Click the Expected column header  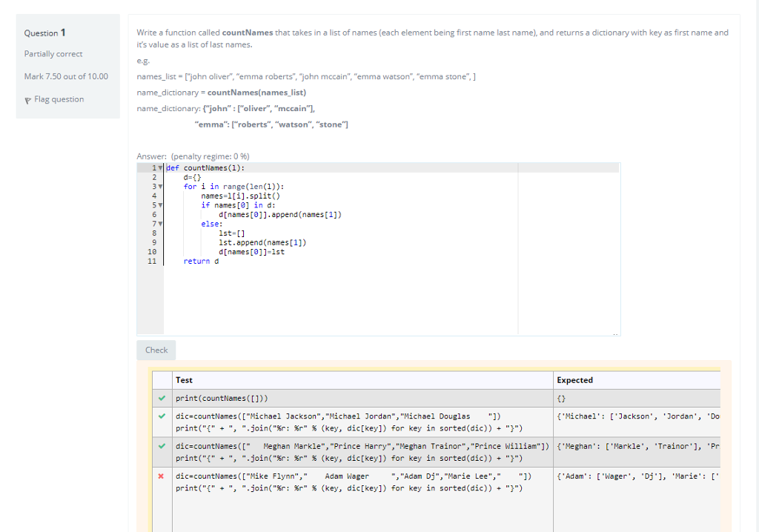(575, 380)
